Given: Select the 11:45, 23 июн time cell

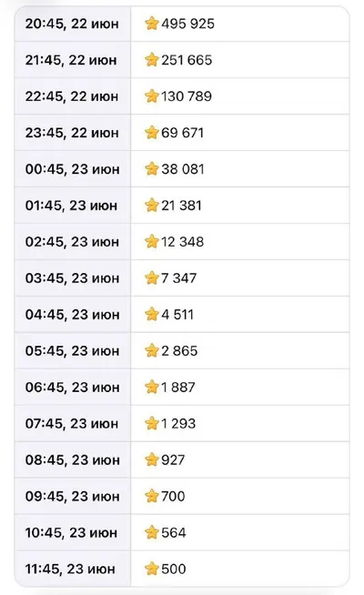Looking at the screenshot, I should (x=70, y=570).
